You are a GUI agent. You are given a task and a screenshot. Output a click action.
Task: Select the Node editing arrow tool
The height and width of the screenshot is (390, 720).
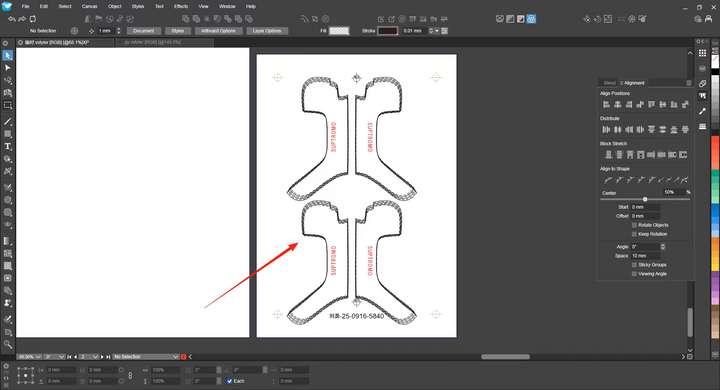point(7,68)
